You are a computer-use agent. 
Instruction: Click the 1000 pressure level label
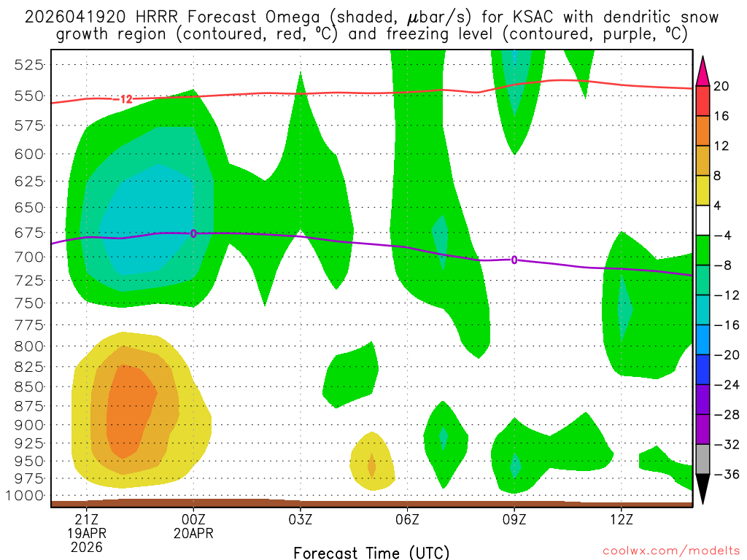pyautogui.click(x=24, y=496)
